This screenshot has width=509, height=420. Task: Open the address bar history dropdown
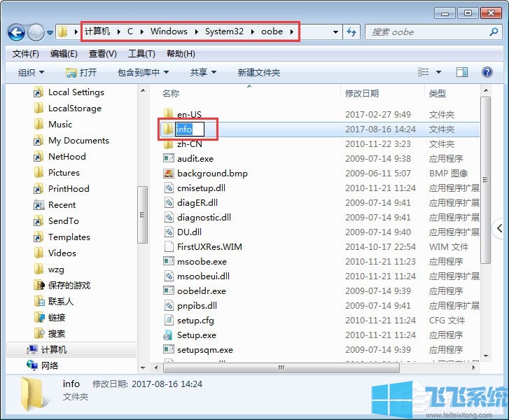335,31
